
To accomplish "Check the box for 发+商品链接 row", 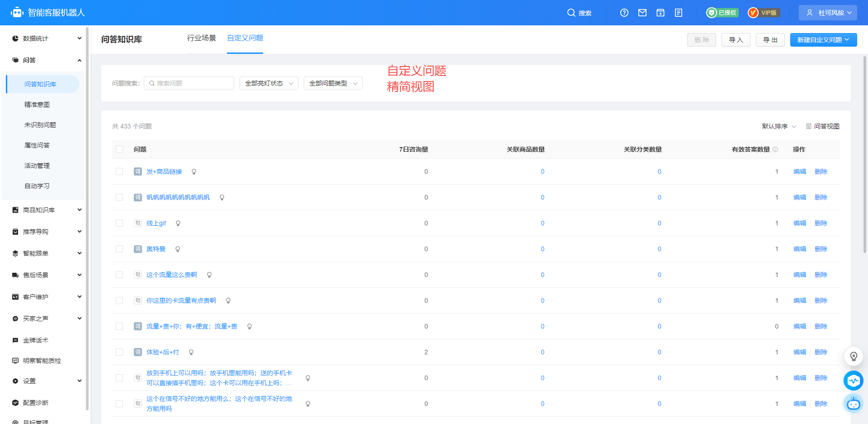I will tap(119, 172).
